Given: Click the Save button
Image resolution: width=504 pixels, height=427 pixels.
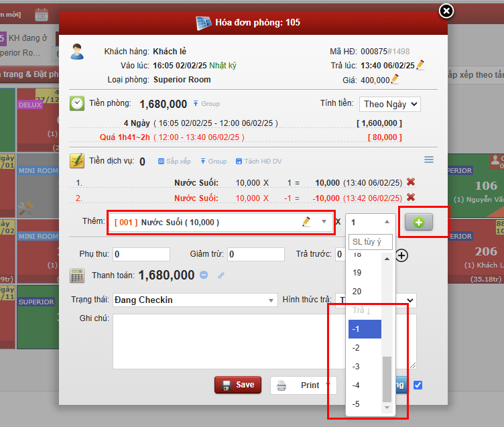Looking at the screenshot, I should click(237, 385).
